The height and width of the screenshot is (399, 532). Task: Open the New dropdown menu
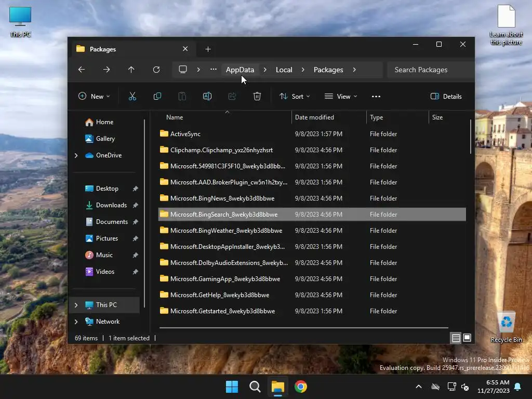click(94, 96)
